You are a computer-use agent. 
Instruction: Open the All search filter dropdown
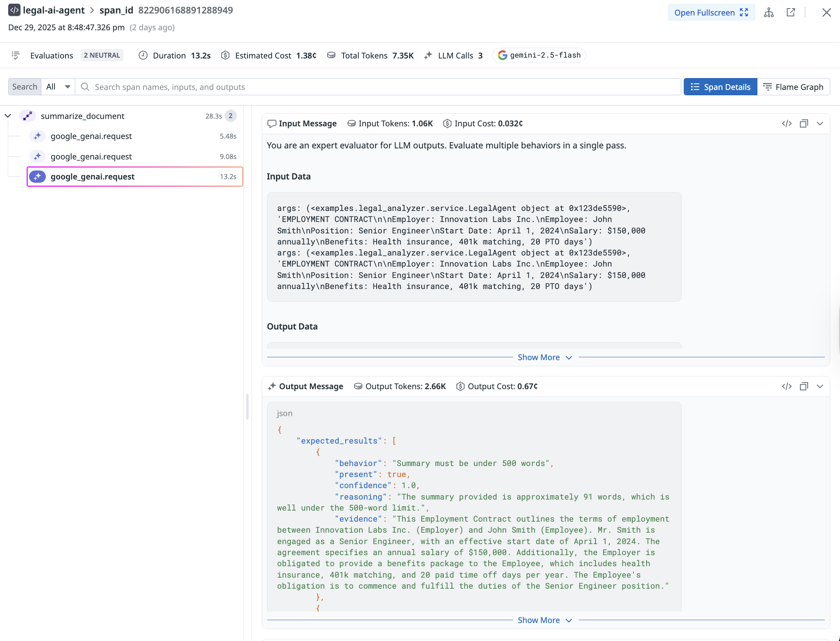pos(58,87)
